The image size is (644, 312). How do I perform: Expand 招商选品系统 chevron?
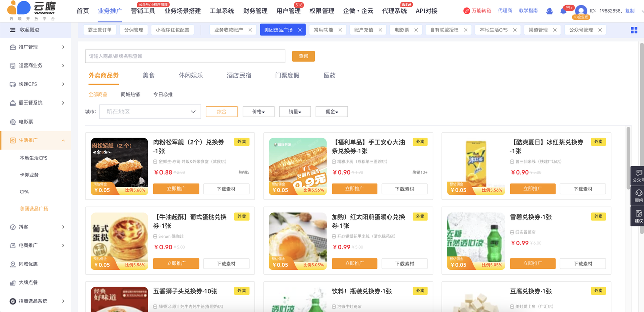tap(63, 301)
